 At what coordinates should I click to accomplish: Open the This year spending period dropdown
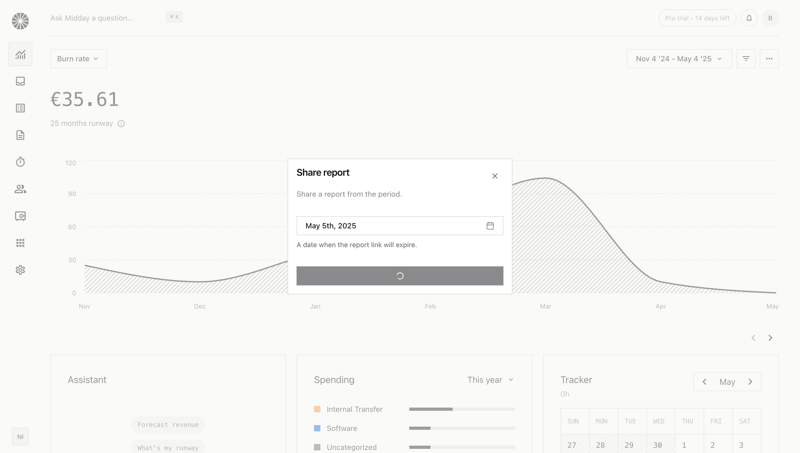point(490,380)
